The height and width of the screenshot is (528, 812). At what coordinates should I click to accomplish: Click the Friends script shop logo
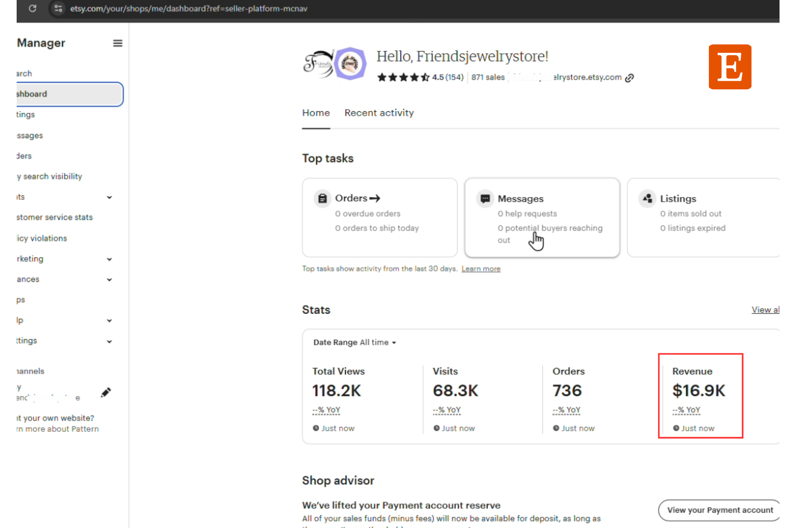click(x=319, y=64)
